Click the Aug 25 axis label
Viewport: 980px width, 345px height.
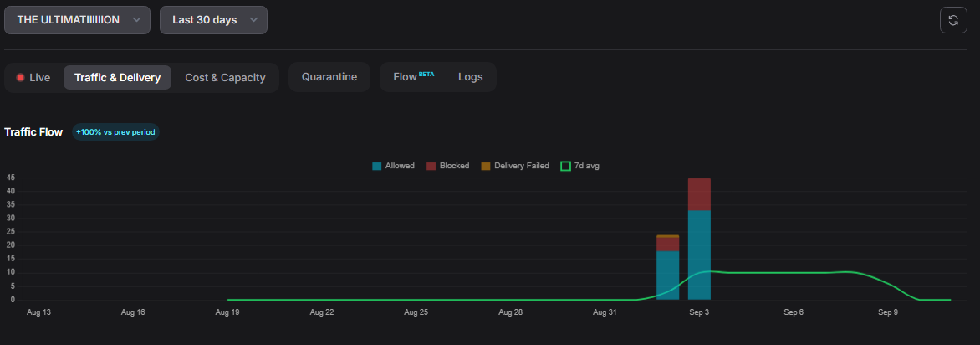point(416,312)
